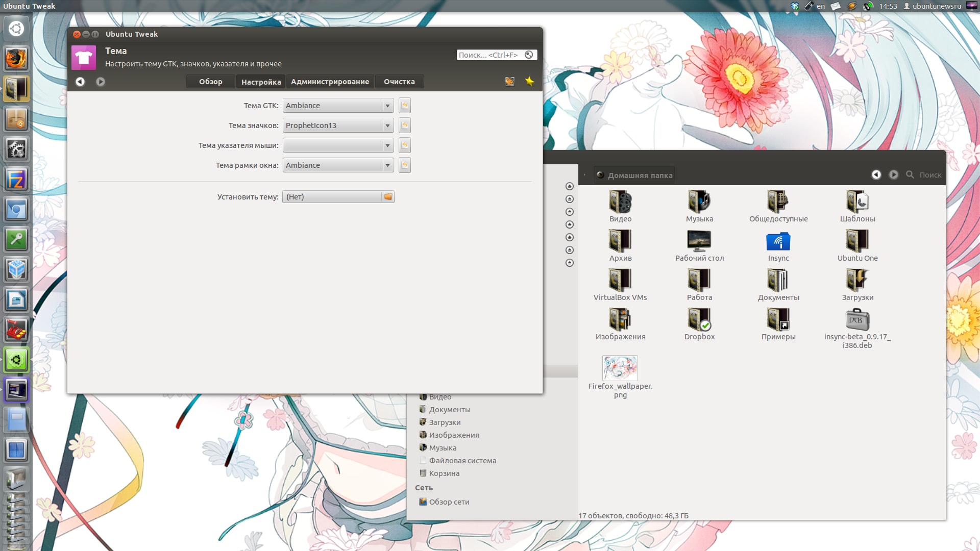Launch VirtualBox from the launcher
Viewport: 980px width, 551px height.
[x=16, y=270]
